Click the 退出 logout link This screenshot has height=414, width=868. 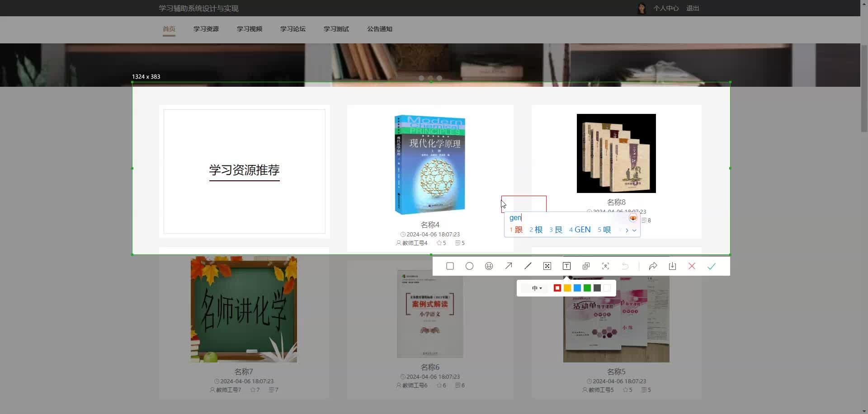693,8
